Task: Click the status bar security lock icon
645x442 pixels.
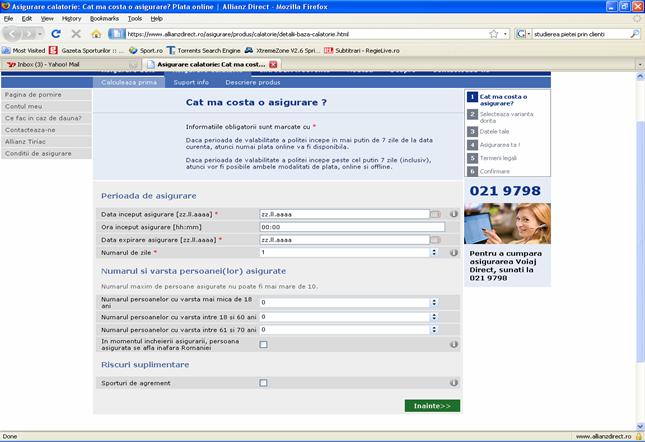Action: coord(639,436)
